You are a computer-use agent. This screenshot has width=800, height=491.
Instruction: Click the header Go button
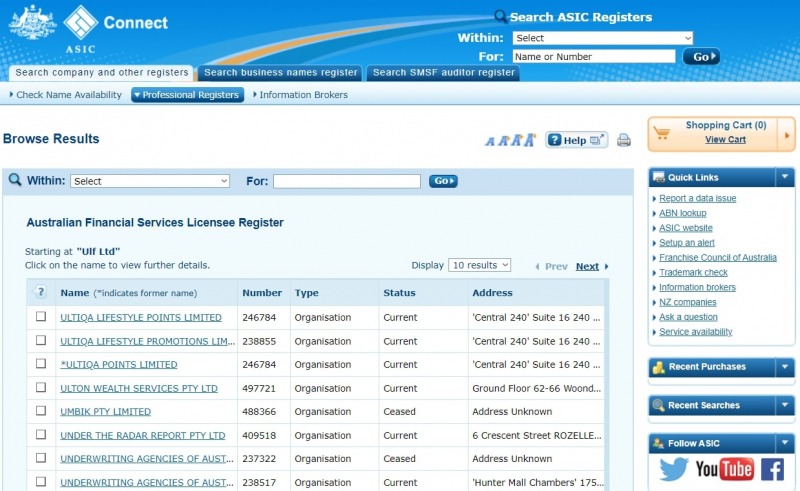point(701,57)
